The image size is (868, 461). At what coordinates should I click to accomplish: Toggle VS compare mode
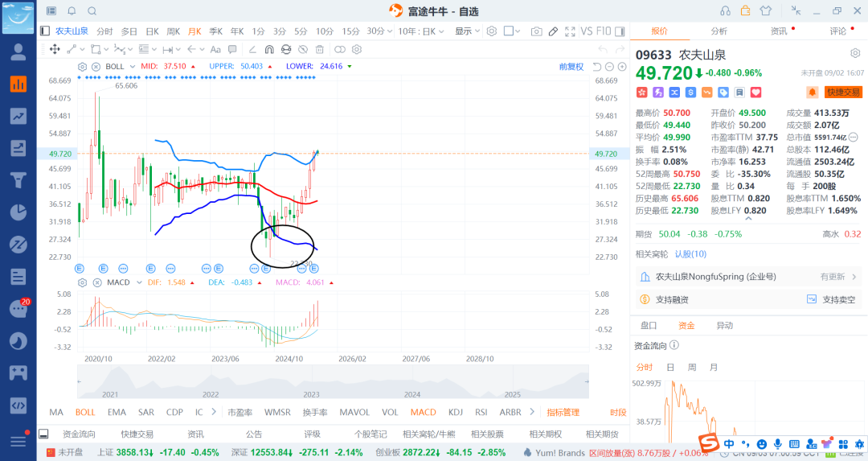click(586, 31)
